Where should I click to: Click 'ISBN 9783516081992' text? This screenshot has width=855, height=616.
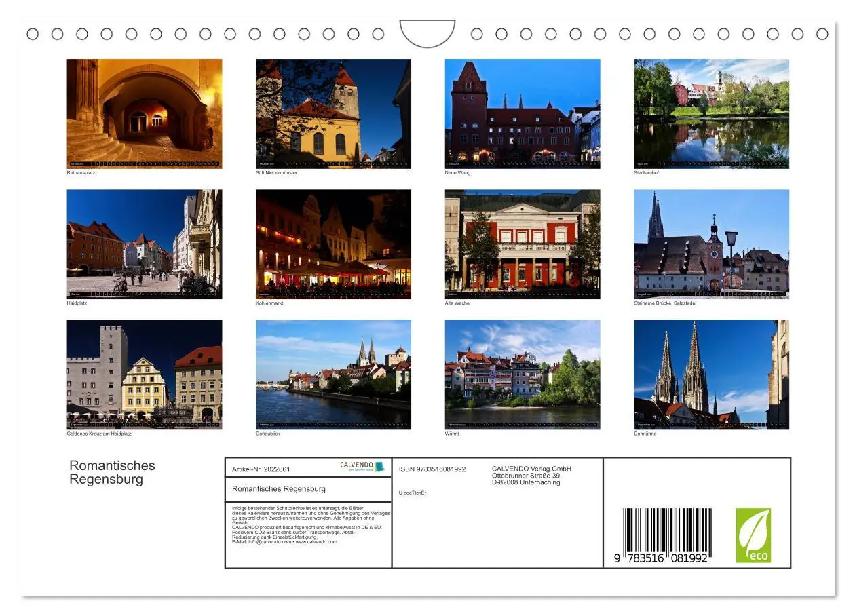pyautogui.click(x=432, y=469)
